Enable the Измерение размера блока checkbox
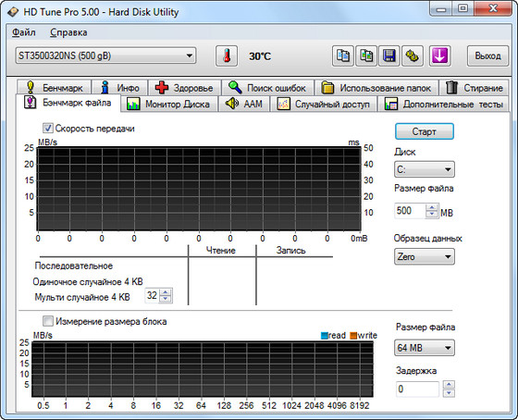Screen dimensions: 518x420 [x=48, y=321]
